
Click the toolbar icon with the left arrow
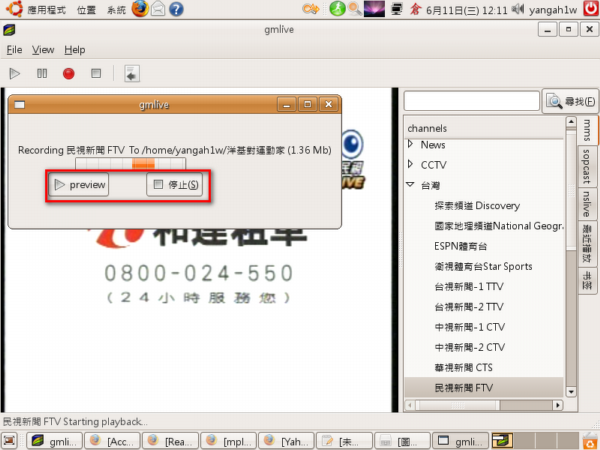pyautogui.click(x=132, y=73)
